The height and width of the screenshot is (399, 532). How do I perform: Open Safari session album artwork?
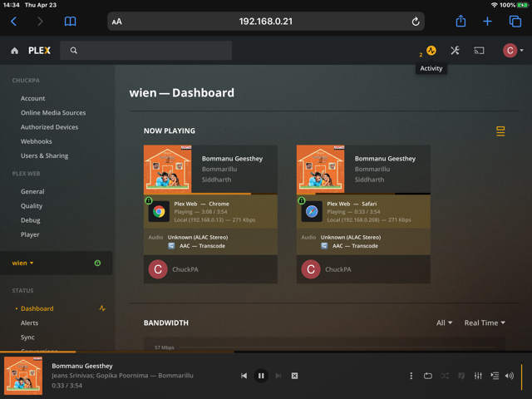[x=320, y=169]
